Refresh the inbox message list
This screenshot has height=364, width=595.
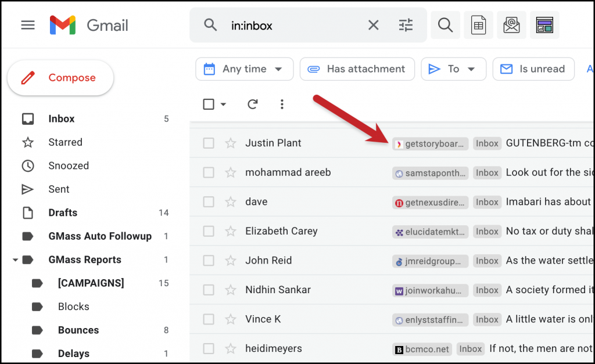click(252, 104)
